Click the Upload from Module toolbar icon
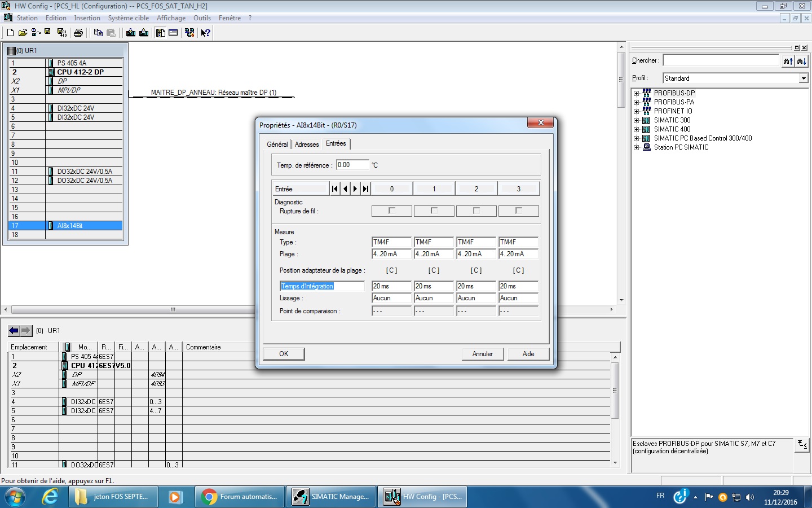Image resolution: width=812 pixels, height=508 pixels. (144, 33)
